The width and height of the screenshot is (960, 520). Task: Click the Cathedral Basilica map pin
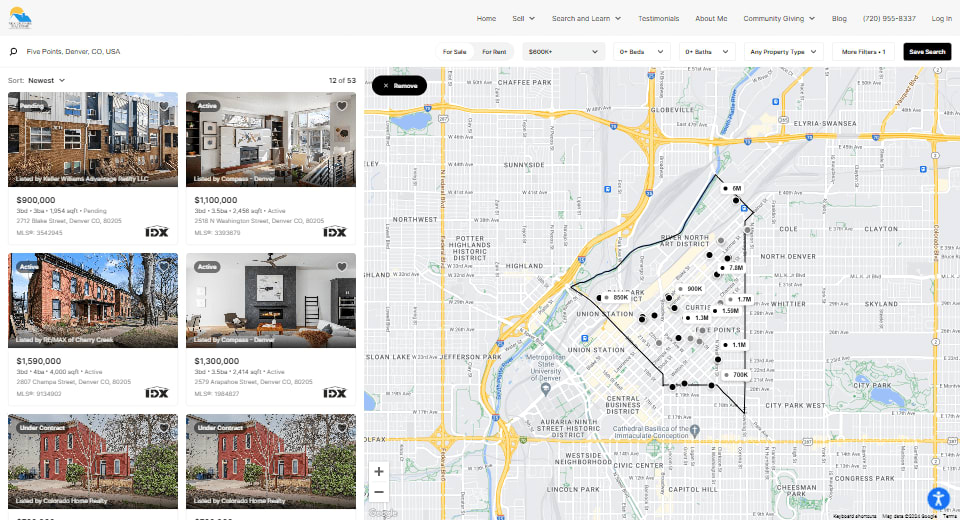coord(694,431)
